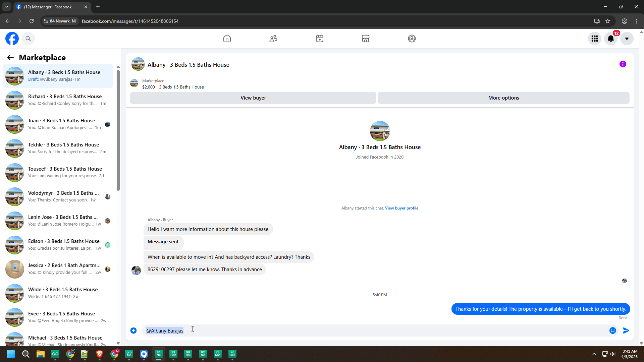Show hidden system tray icons
Image resolution: width=644 pixels, height=362 pixels.
click(594, 354)
